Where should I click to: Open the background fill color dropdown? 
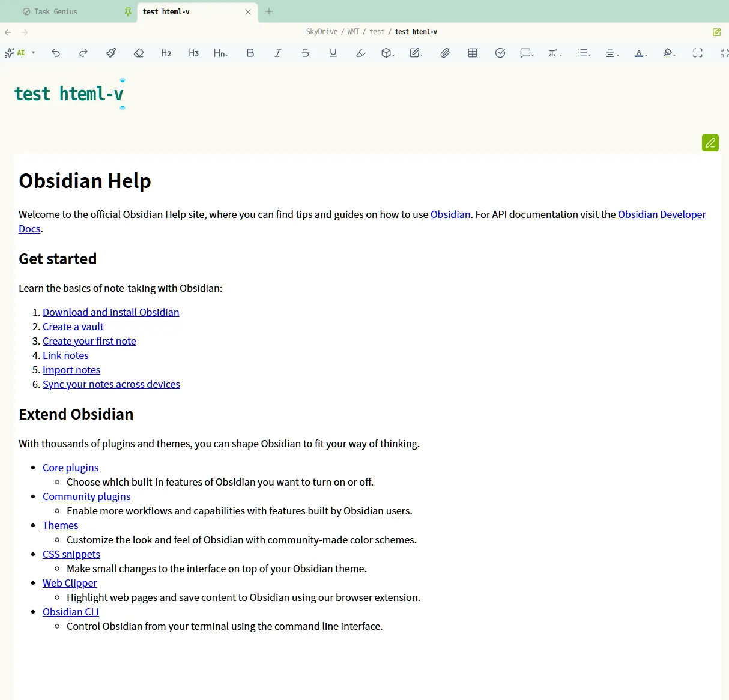pos(670,53)
